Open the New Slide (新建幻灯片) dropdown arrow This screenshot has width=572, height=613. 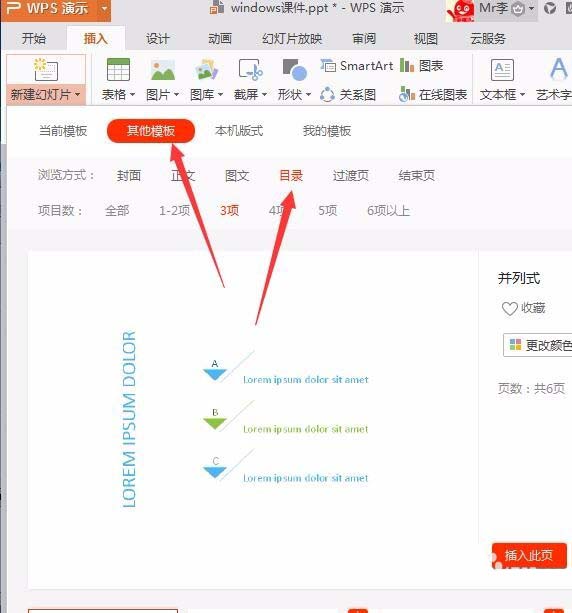pos(77,95)
